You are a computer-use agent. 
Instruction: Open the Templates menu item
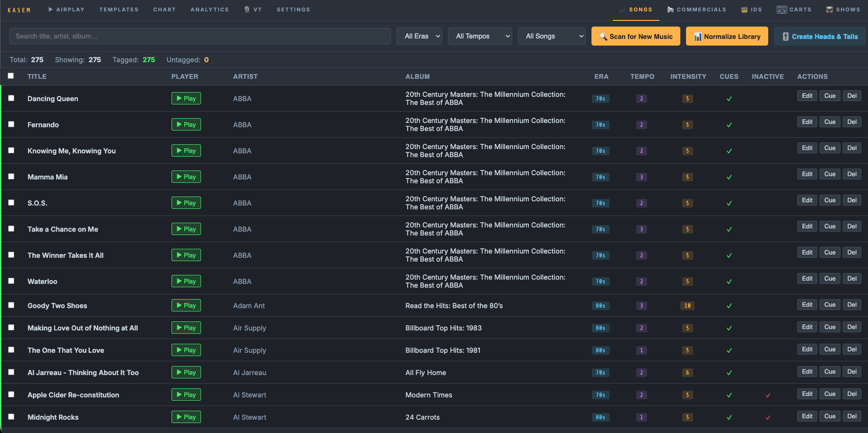coord(119,9)
